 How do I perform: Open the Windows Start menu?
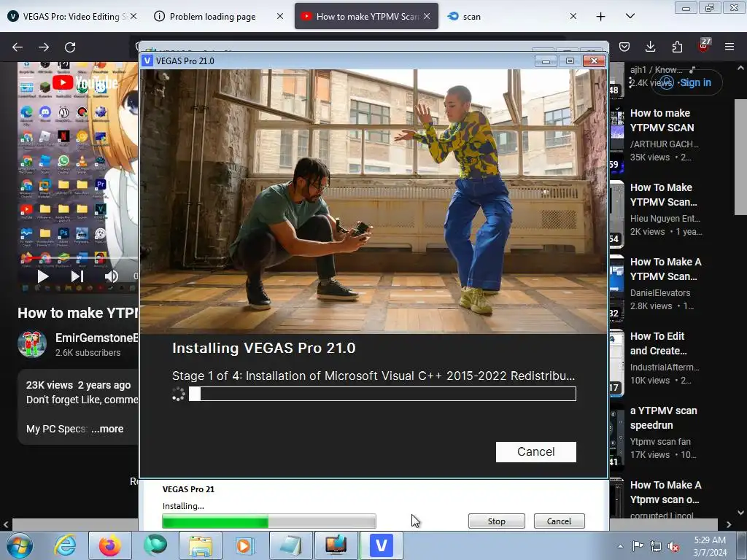(20, 545)
